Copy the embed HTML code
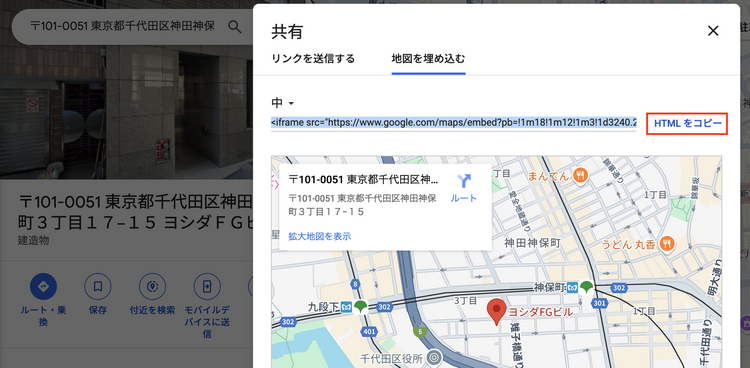750x368 pixels. click(687, 123)
